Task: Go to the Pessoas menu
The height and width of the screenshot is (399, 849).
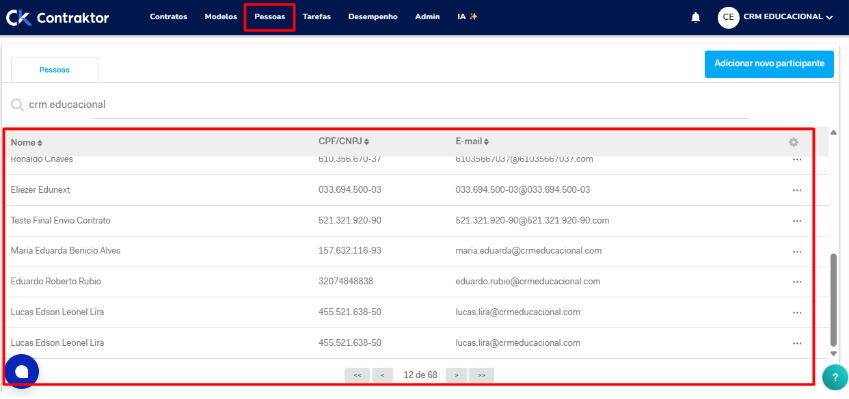Action: [270, 17]
